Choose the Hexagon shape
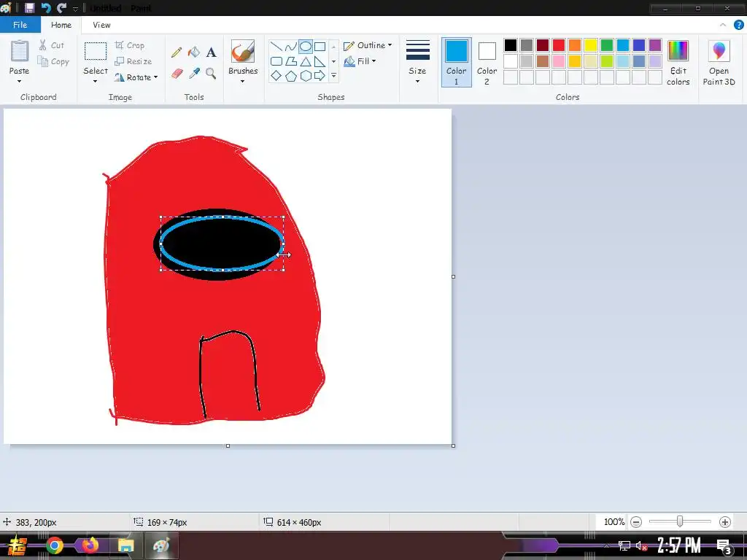The image size is (747, 560). (306, 76)
